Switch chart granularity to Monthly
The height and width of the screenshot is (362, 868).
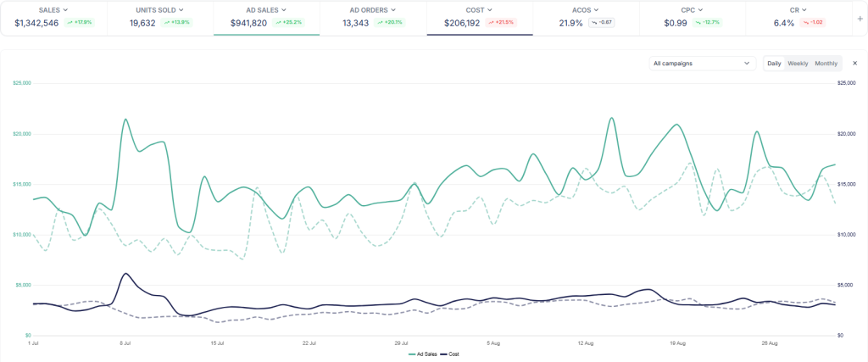(x=826, y=64)
